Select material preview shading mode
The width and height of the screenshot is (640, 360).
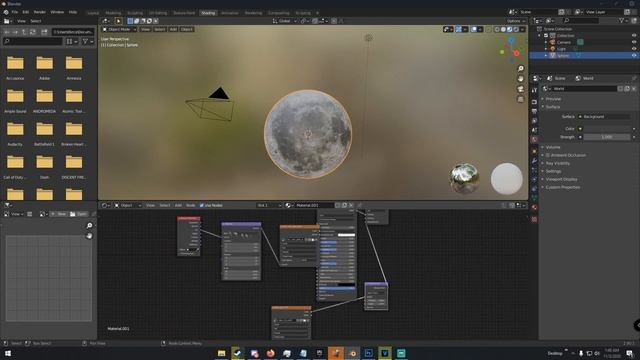[510, 29]
